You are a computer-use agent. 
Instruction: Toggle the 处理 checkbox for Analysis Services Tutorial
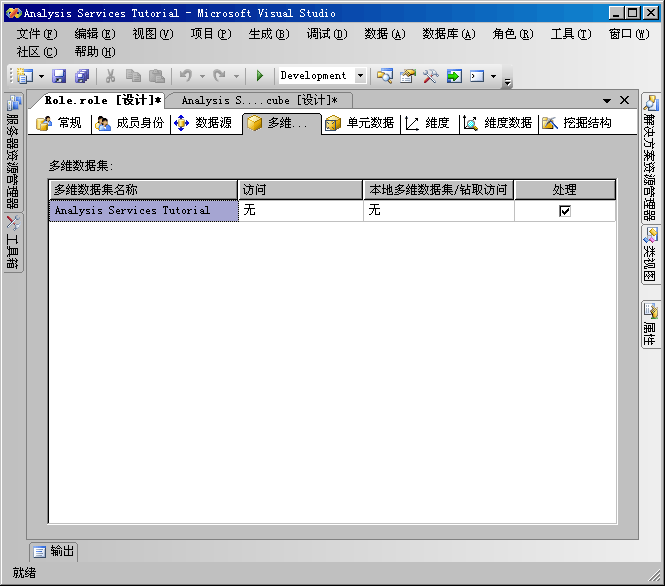(x=565, y=211)
